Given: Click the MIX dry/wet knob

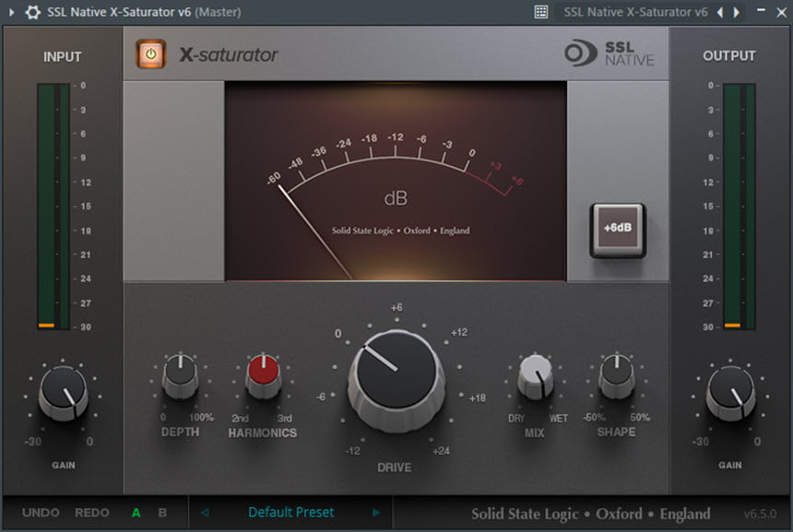Looking at the screenshot, I should click(x=535, y=376).
